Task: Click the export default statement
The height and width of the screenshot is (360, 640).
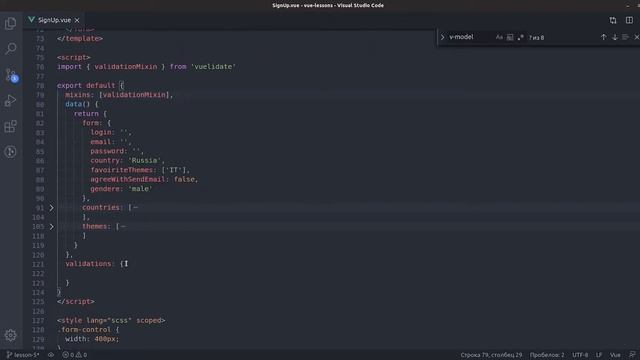Action: coord(86,85)
